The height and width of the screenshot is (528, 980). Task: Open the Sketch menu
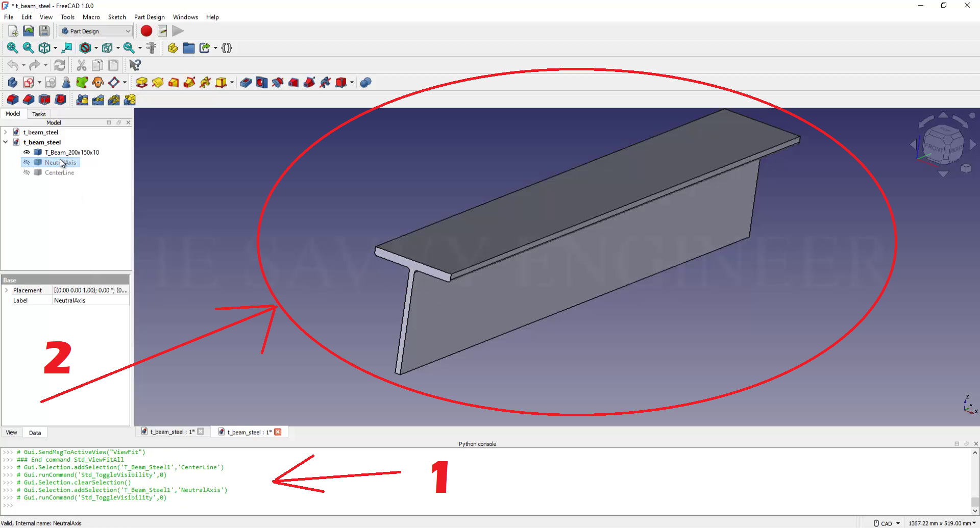click(116, 17)
